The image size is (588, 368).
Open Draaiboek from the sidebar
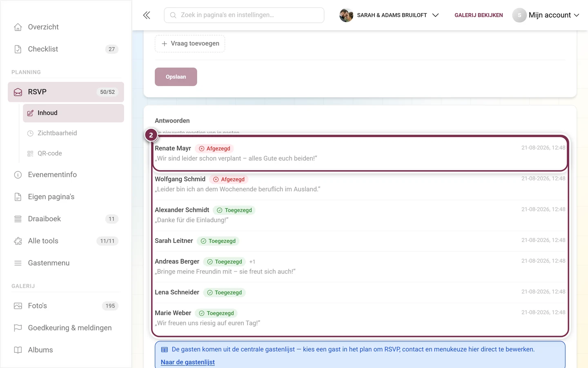coord(66,219)
